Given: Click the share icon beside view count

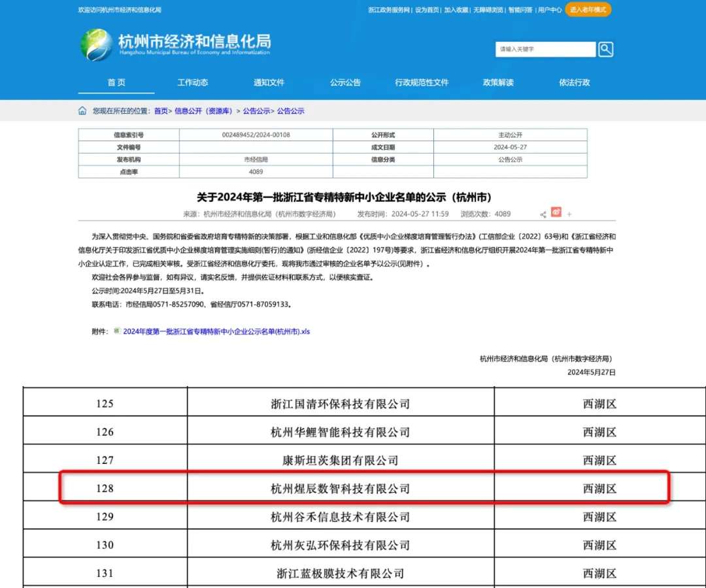Looking at the screenshot, I should [x=543, y=214].
